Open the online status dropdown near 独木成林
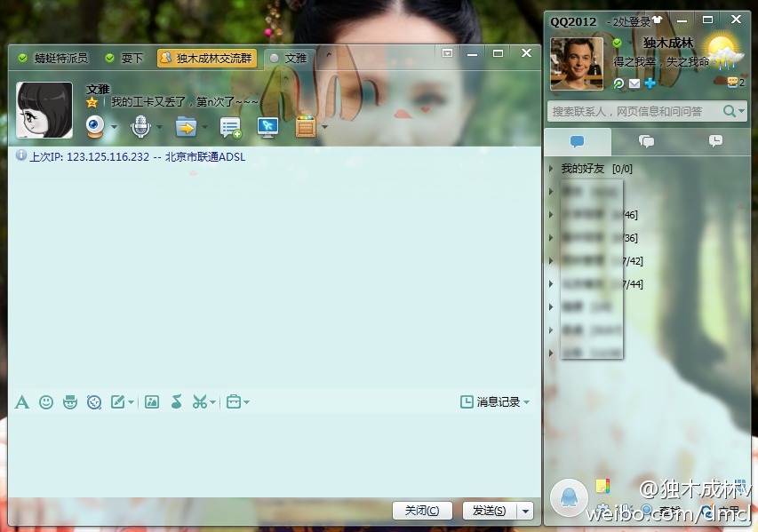The width and height of the screenshot is (758, 532). [x=630, y=44]
